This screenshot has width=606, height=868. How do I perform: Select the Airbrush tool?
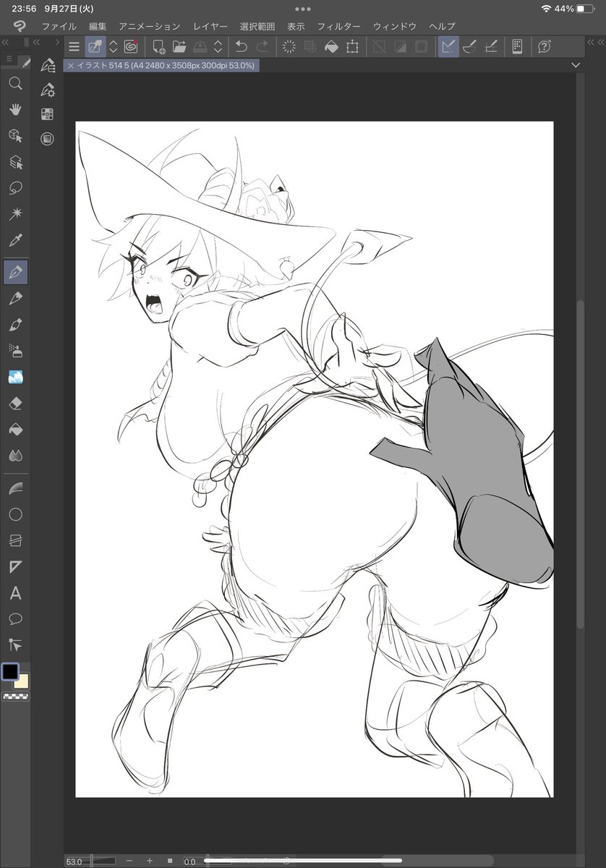tap(15, 350)
